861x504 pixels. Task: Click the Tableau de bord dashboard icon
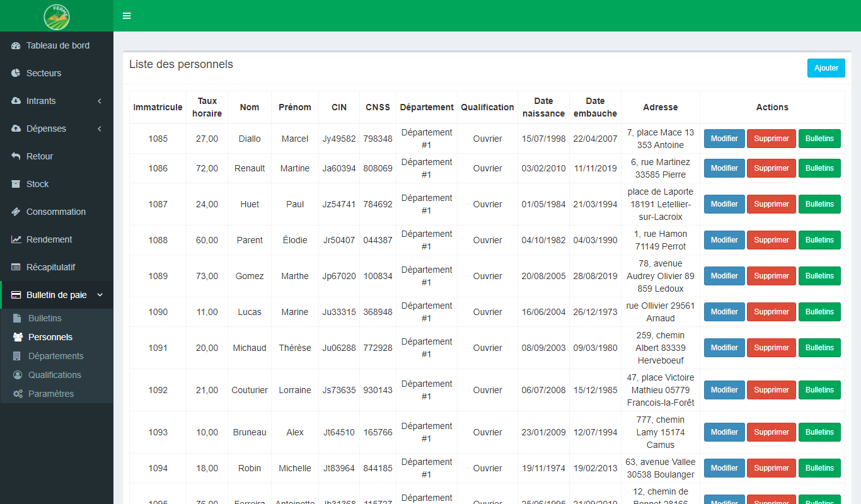tap(16, 45)
